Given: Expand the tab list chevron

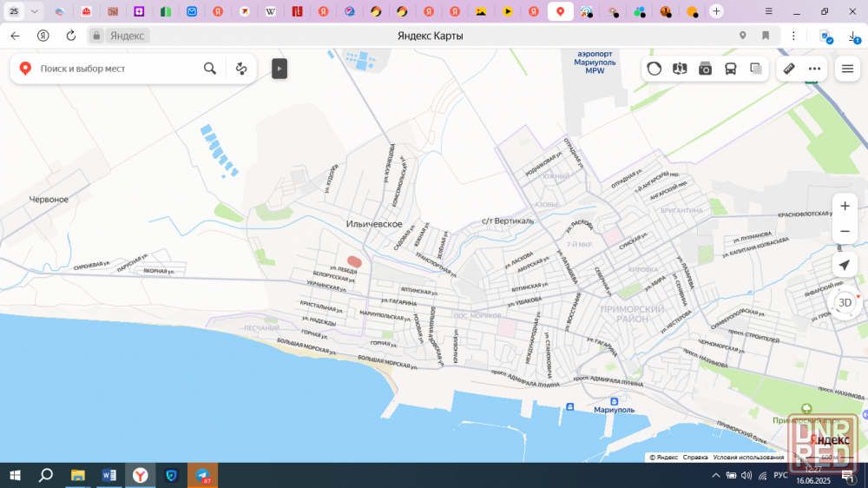Looking at the screenshot, I should (35, 11).
